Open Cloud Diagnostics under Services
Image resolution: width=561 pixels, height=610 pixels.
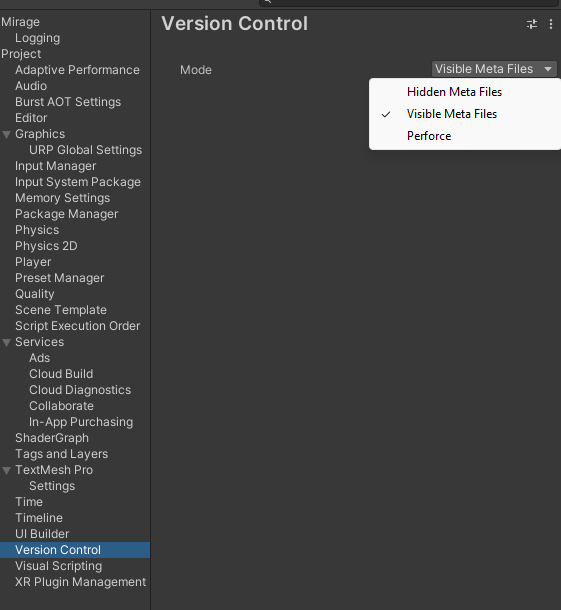pos(80,390)
